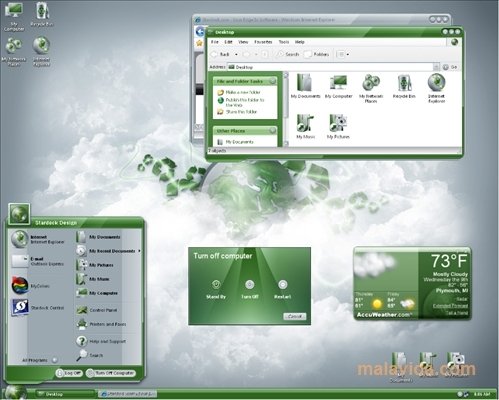Open My Pictures folder icon
This screenshot has height=400, width=499.
point(338,127)
